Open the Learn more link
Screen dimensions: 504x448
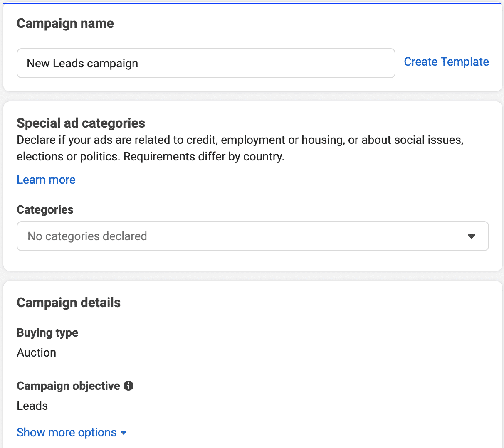pos(46,180)
